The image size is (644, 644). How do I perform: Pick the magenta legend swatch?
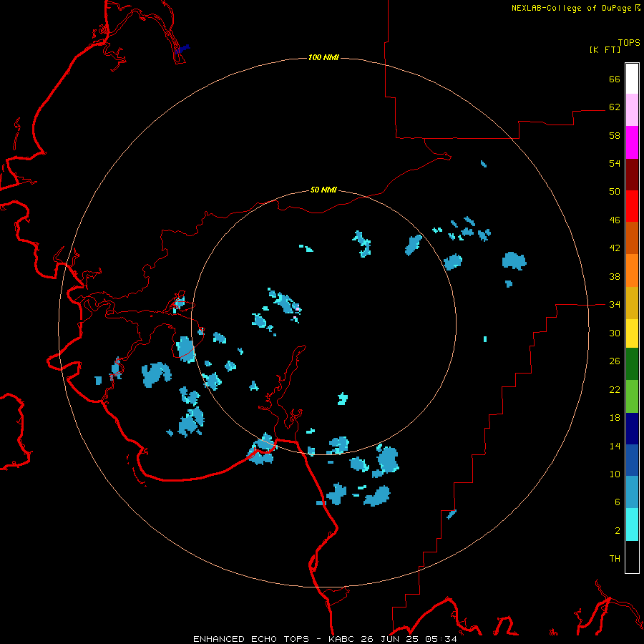[x=632, y=142]
